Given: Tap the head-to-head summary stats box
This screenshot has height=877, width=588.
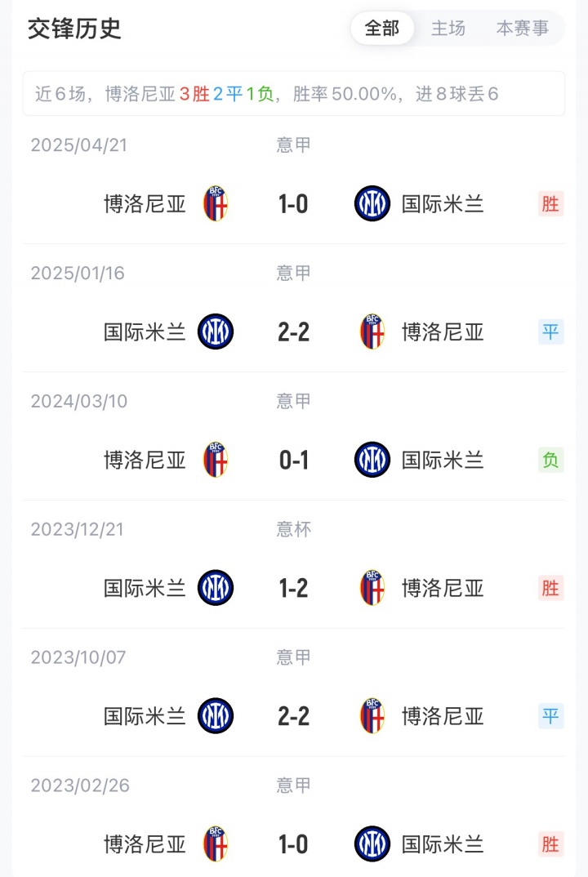Looking at the screenshot, I should [x=293, y=94].
